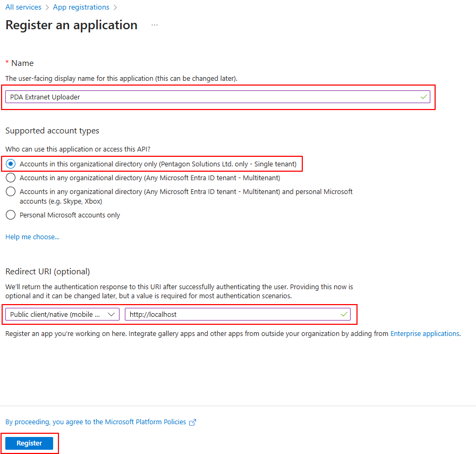
Task: Pick Personal Microsoft accounts only
Action: (11, 215)
